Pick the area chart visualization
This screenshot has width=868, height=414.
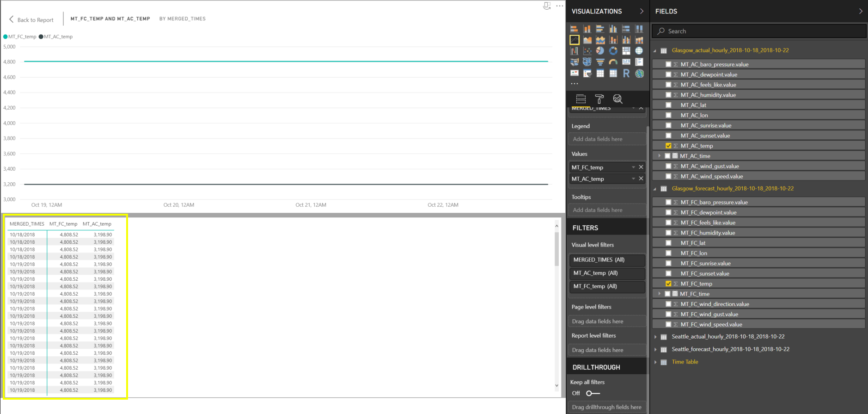[587, 40]
